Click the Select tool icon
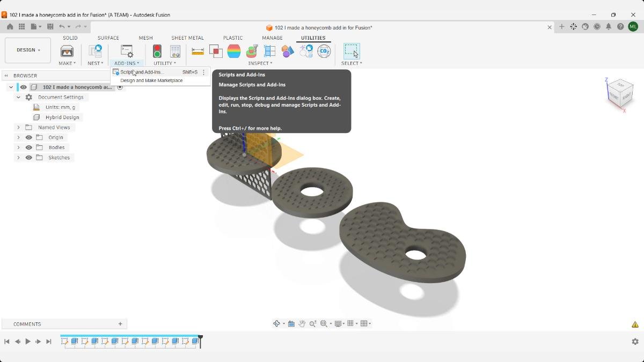 coord(352,51)
